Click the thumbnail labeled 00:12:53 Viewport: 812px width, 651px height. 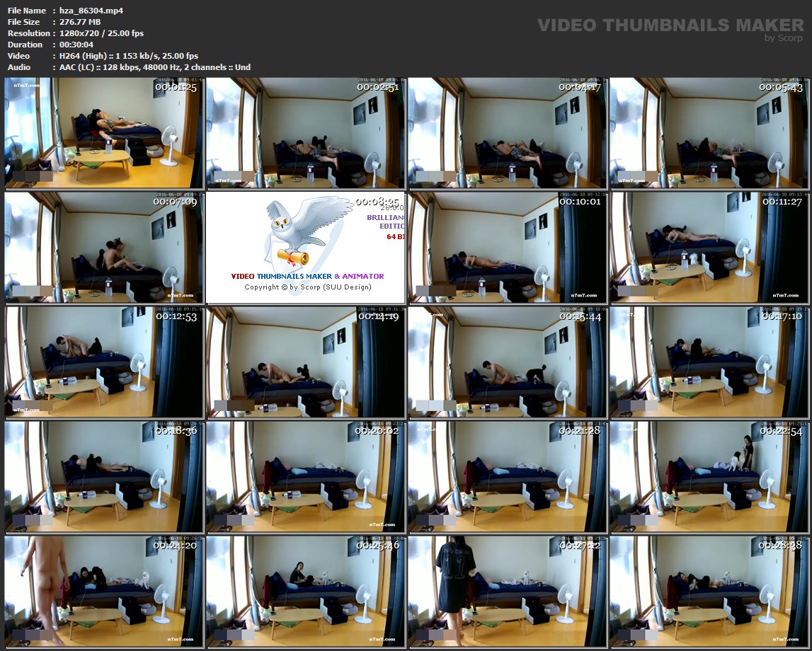[104, 362]
